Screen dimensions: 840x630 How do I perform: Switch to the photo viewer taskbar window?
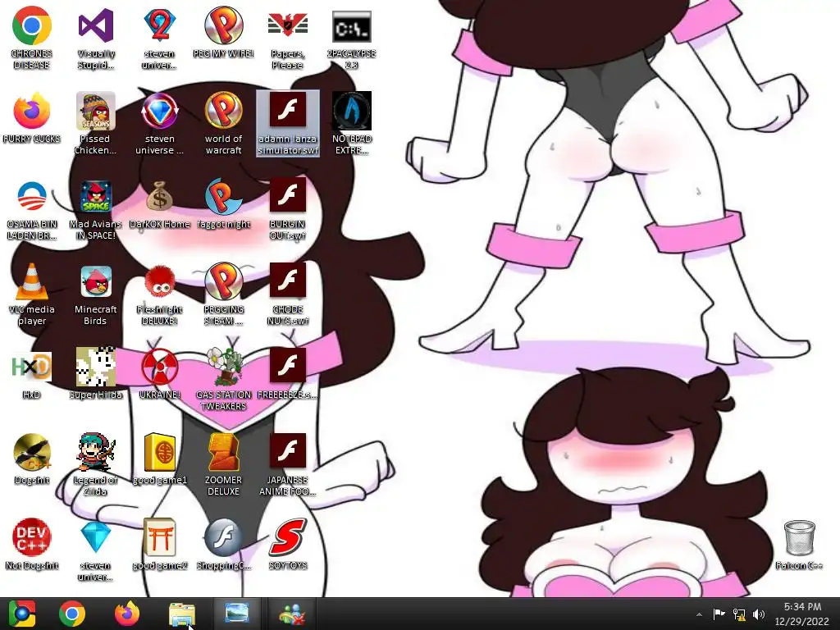point(236,614)
